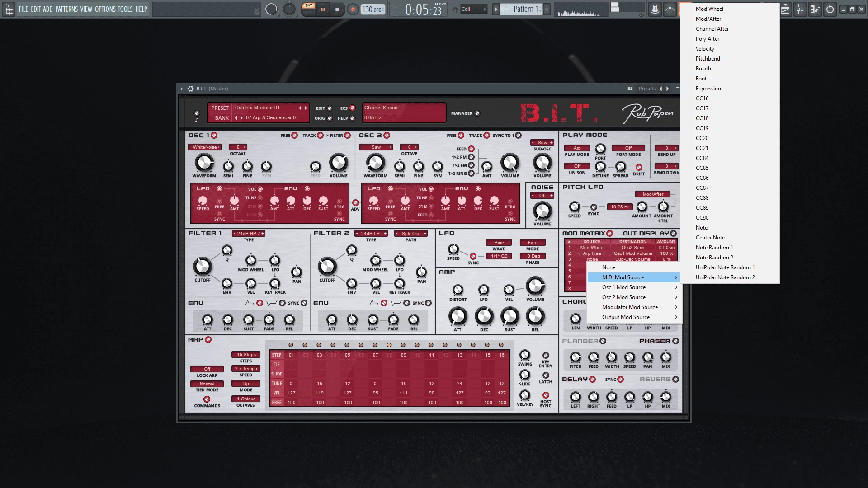
Task: Toggle the FLANGER power button
Action: tap(603, 341)
